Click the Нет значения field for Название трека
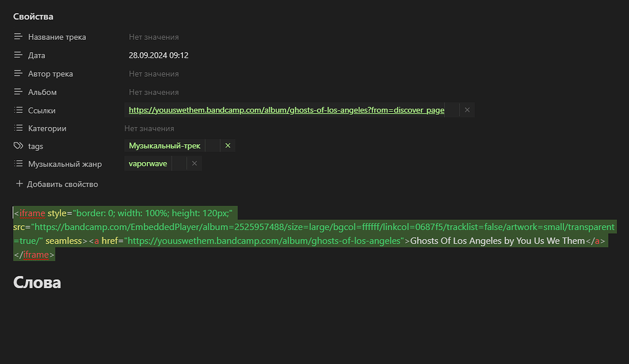The image size is (629, 364). (154, 37)
